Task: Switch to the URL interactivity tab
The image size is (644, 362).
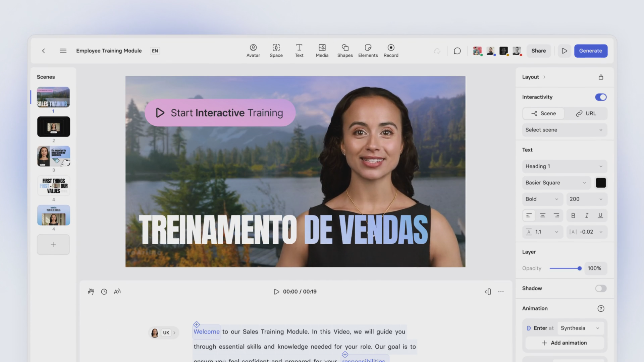Action: point(586,114)
